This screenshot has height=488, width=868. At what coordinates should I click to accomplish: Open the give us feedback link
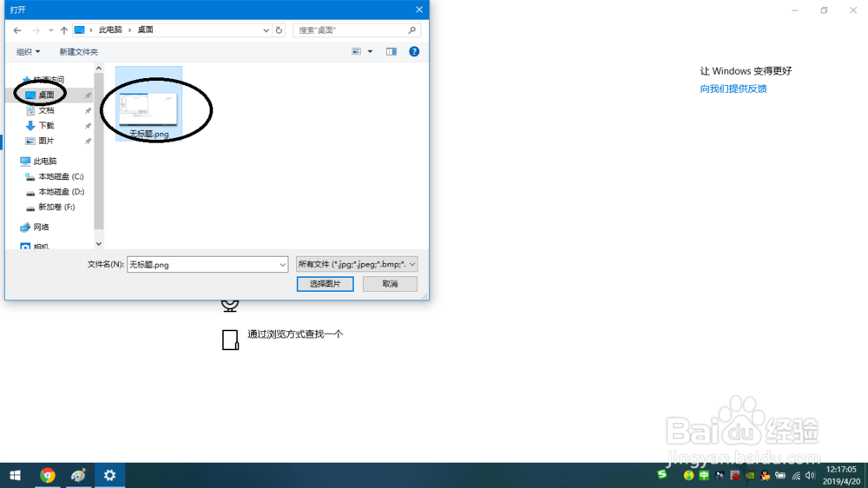click(733, 89)
